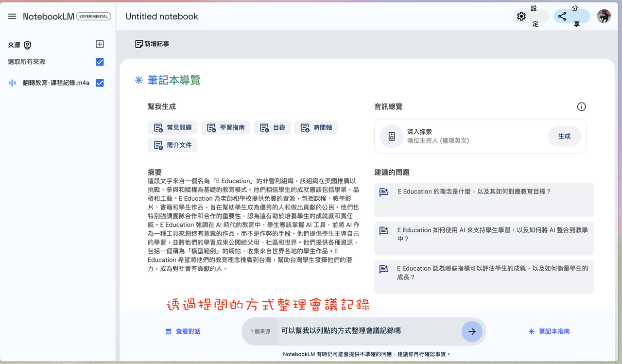This screenshot has width=622, height=364.
Task: Open the hamburger navigation menu
Action: (x=12, y=17)
